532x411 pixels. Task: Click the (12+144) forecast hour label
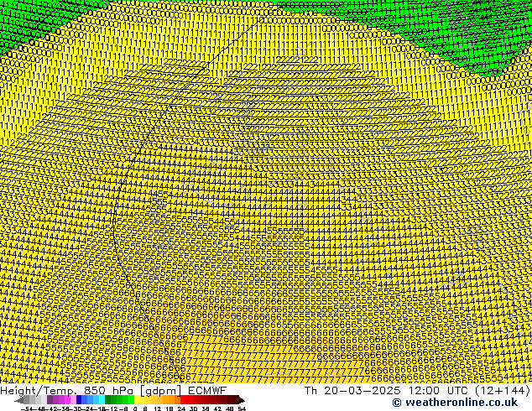[x=503, y=391]
